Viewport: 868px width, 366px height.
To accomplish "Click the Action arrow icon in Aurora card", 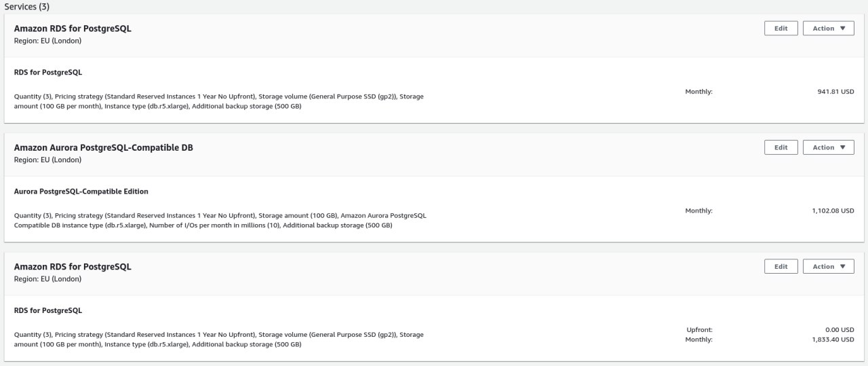I will (x=843, y=147).
